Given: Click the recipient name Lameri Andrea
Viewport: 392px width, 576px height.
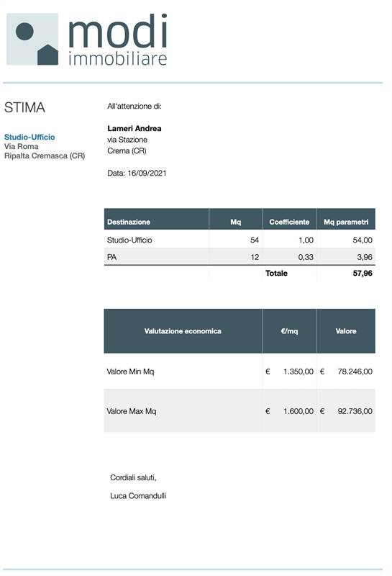Looking at the screenshot, I should point(135,129).
